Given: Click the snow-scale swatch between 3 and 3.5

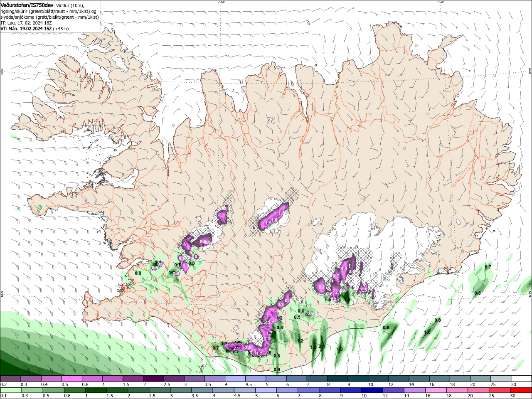Looking at the screenshot, I should 195,379.
